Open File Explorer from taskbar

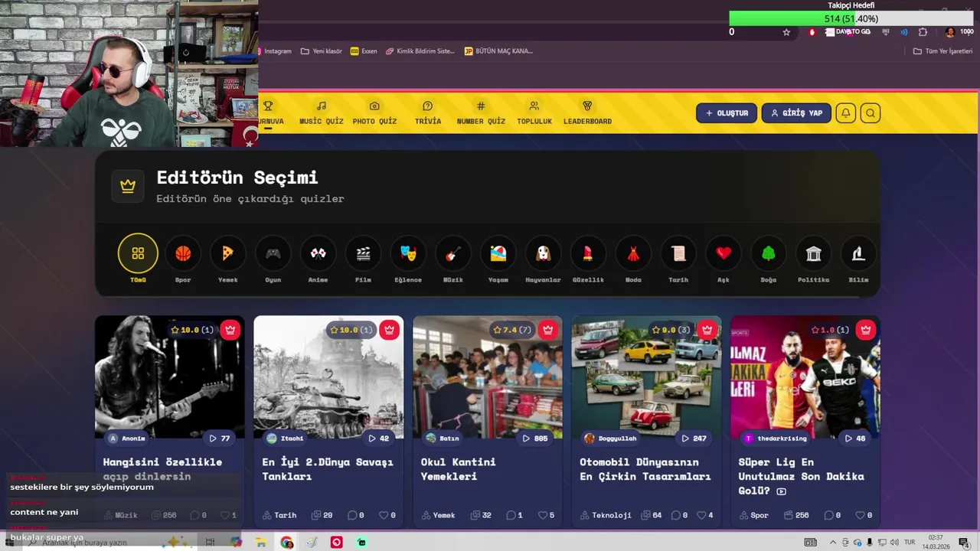tap(261, 543)
